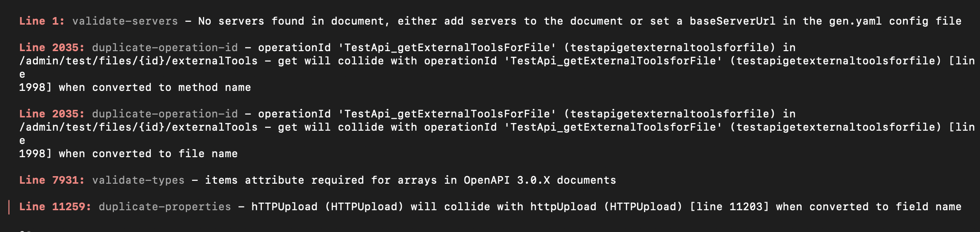Click the second duplicate-operation-id rule name
Image resolution: width=980 pixels, height=232 pixels.
pyautogui.click(x=165, y=114)
